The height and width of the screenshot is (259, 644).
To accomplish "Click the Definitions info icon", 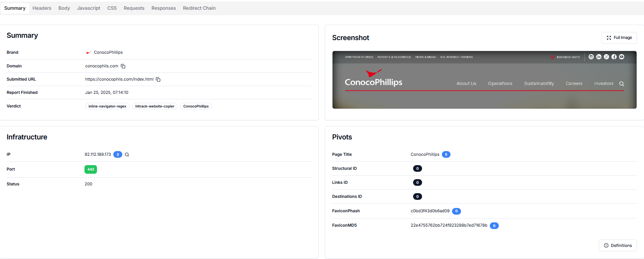I will (x=606, y=245).
